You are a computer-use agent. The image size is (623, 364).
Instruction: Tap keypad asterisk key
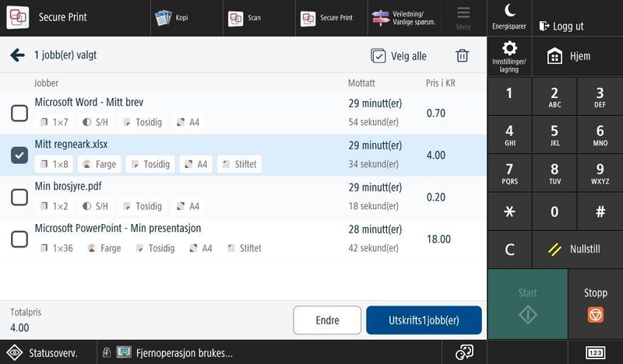[x=509, y=212]
